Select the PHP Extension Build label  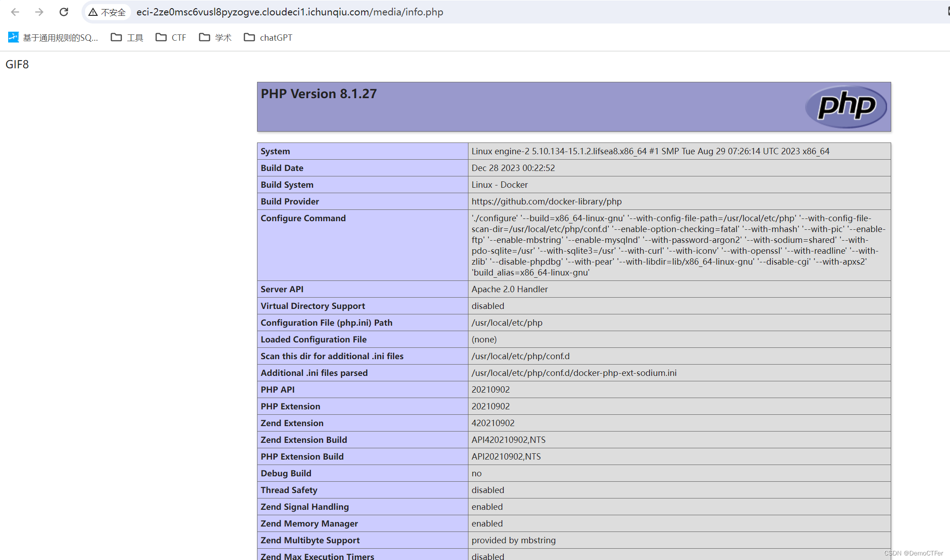[x=302, y=456]
